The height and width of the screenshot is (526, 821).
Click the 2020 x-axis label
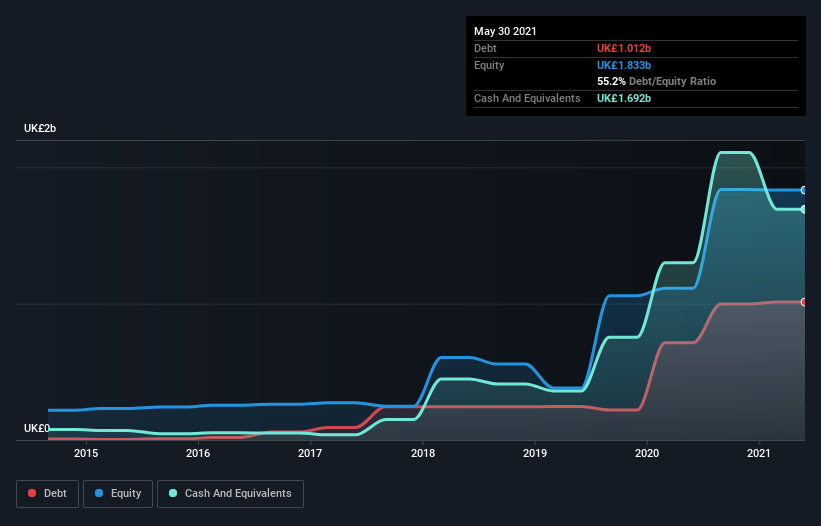[x=647, y=453]
